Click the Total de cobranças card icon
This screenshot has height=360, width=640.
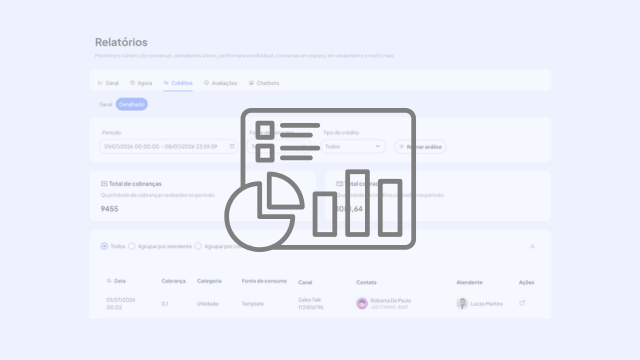coord(104,184)
